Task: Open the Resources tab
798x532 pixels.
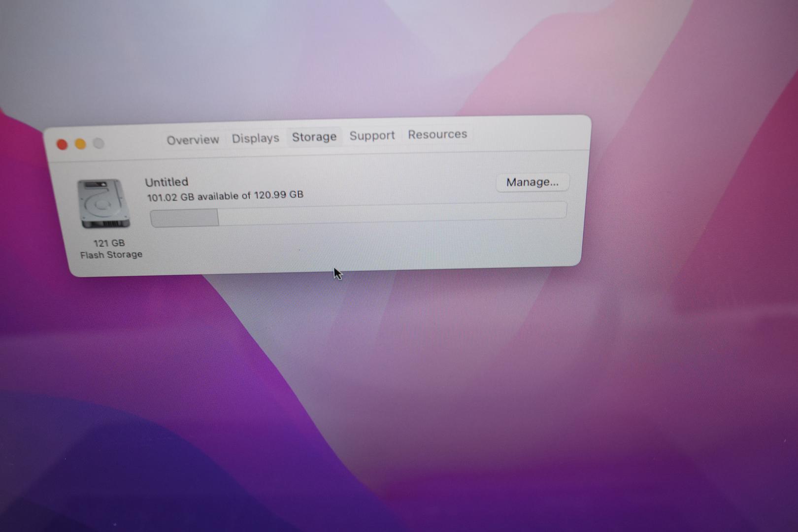Action: [437, 134]
